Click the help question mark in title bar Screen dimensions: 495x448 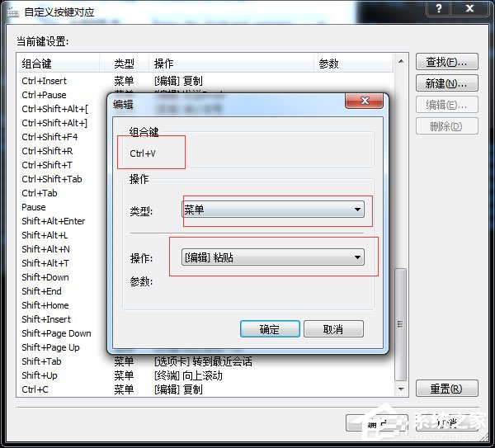click(x=439, y=8)
